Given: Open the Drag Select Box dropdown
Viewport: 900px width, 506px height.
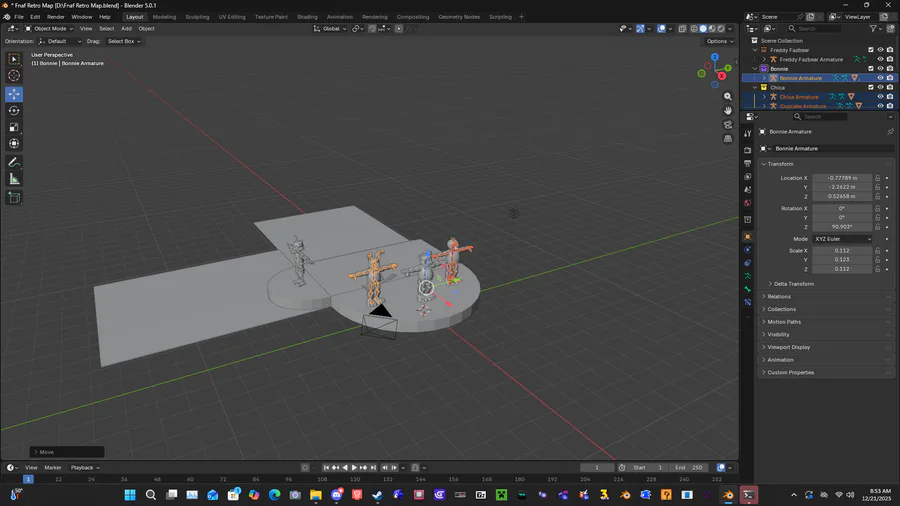Looking at the screenshot, I should click(123, 41).
